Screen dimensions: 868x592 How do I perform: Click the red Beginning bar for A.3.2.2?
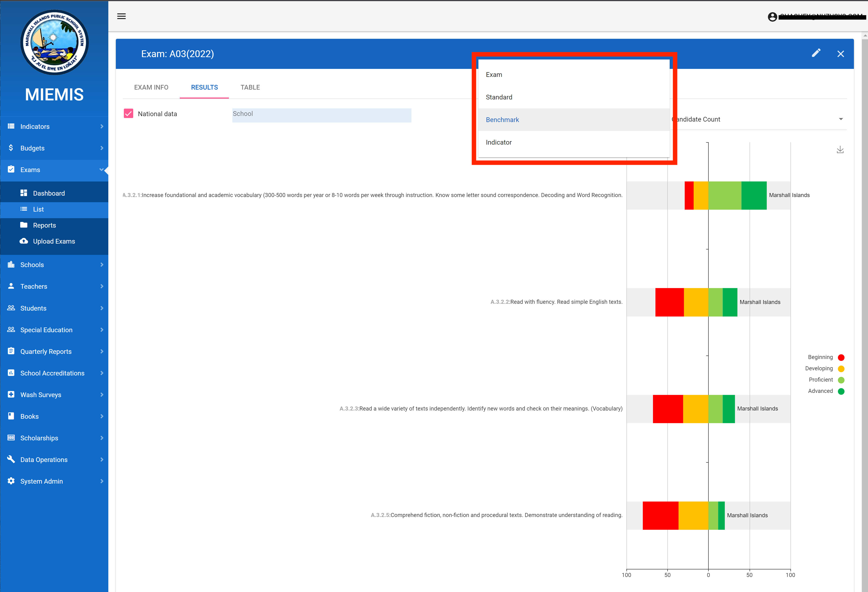[x=669, y=302]
